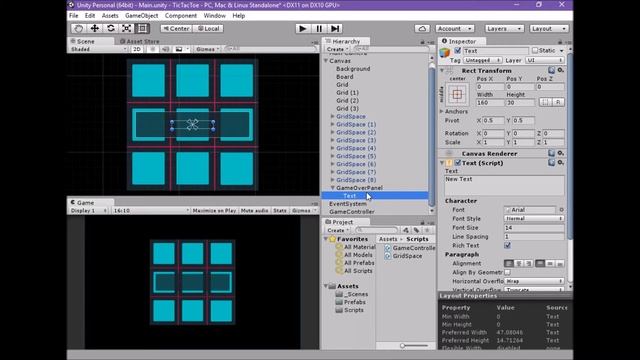
Task: Toggle Stats in Game view
Action: pos(280,211)
